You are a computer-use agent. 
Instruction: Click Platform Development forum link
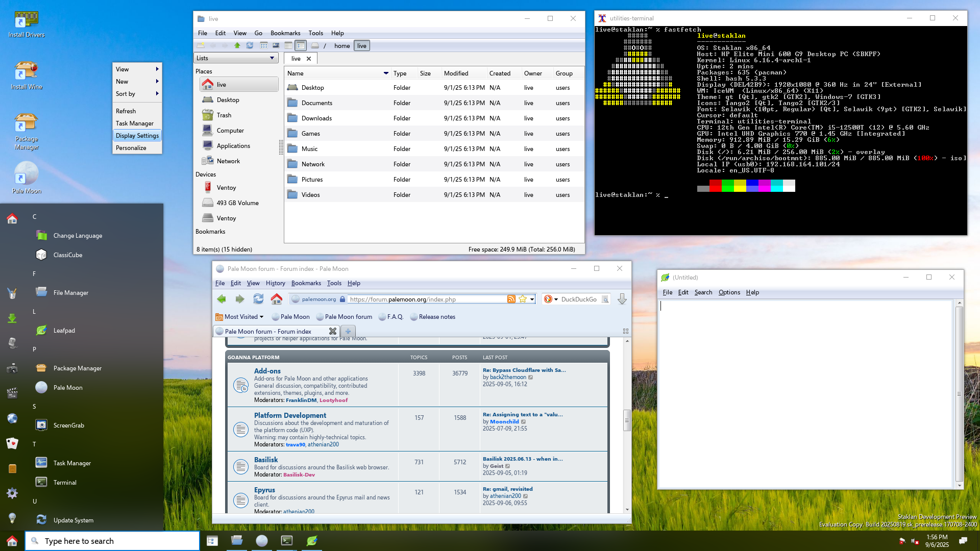coord(290,415)
